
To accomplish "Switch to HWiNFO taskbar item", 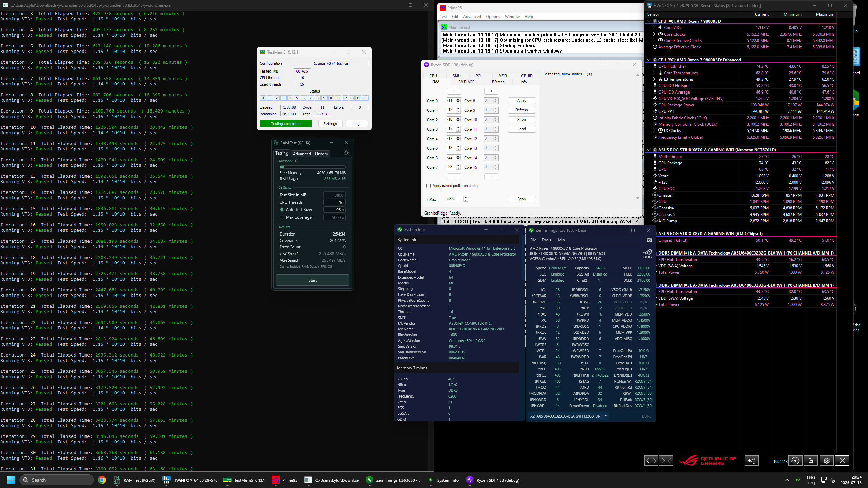I will point(190,480).
